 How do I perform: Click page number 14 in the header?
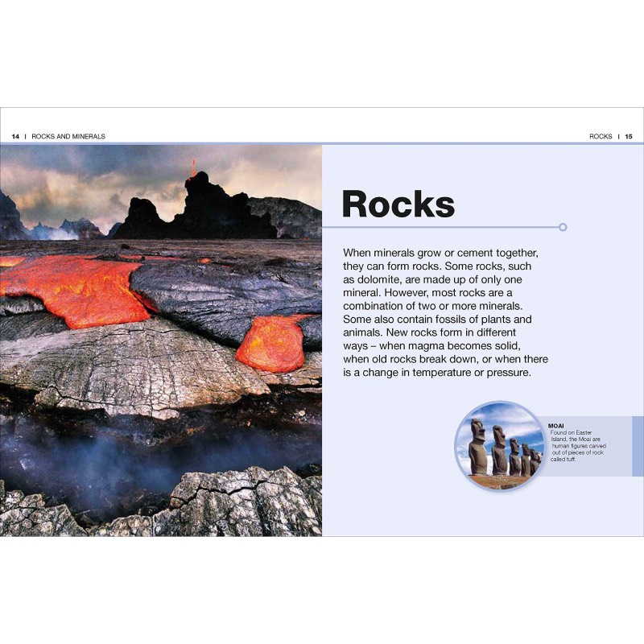(x=15, y=136)
